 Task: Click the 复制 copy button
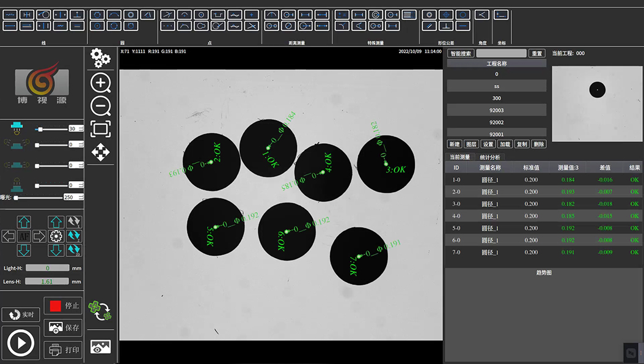point(522,144)
